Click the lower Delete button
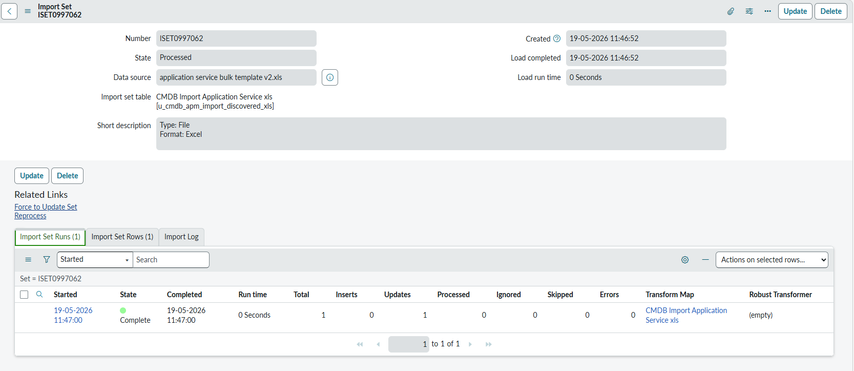854x371 pixels. (x=68, y=175)
